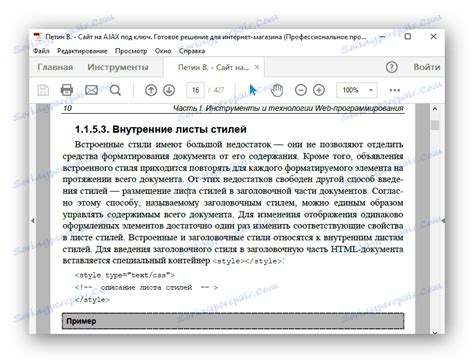
Task: Print the document with printer icon
Action: click(x=67, y=90)
